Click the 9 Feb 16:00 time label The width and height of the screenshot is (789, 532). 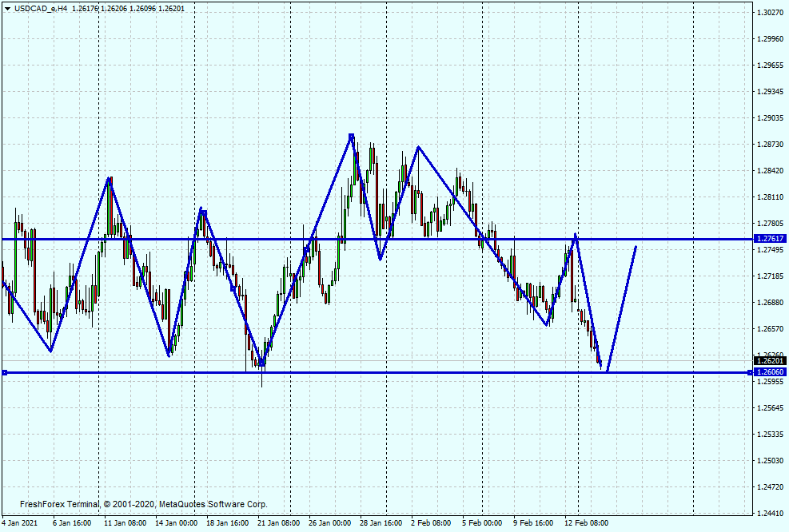click(533, 523)
